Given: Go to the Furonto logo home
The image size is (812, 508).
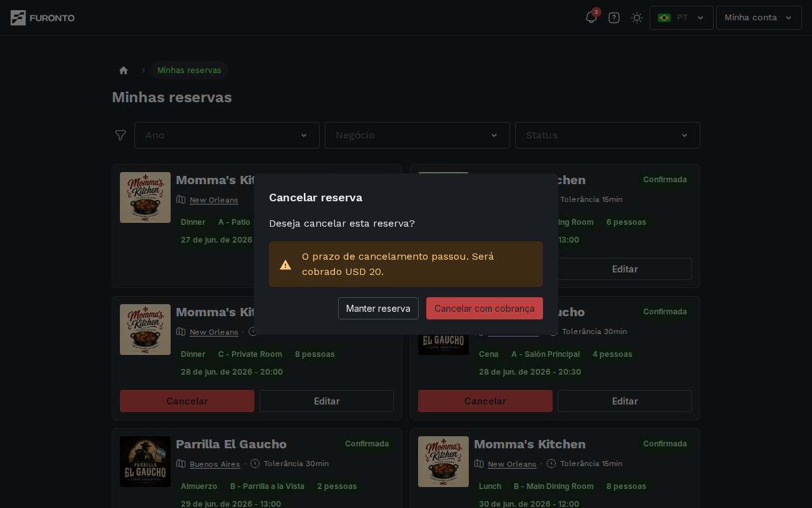Looking at the screenshot, I should pos(43,18).
